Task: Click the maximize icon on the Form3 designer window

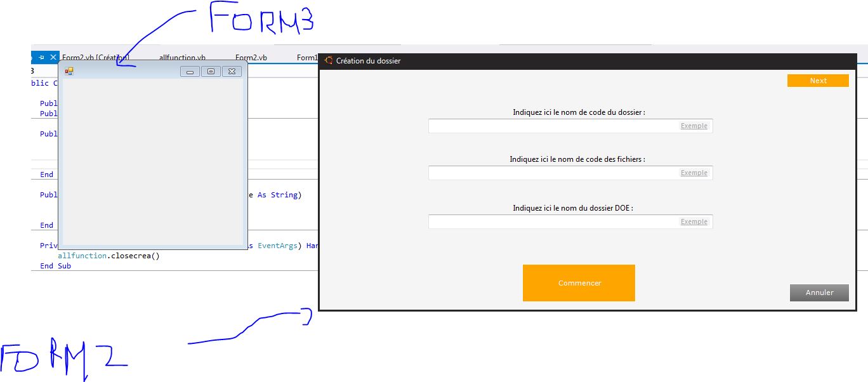Action: [x=211, y=71]
